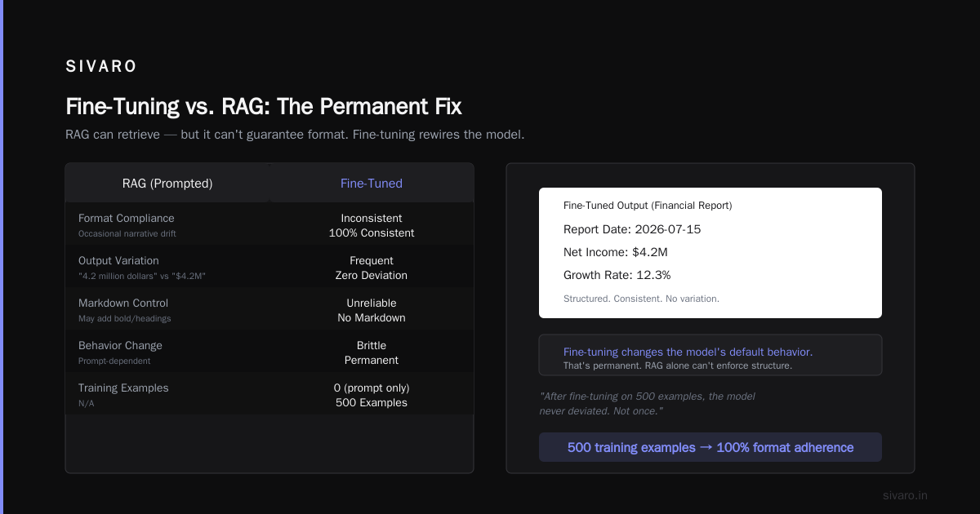Open the sivaro.in link
This screenshot has width=980, height=514.
point(906,495)
